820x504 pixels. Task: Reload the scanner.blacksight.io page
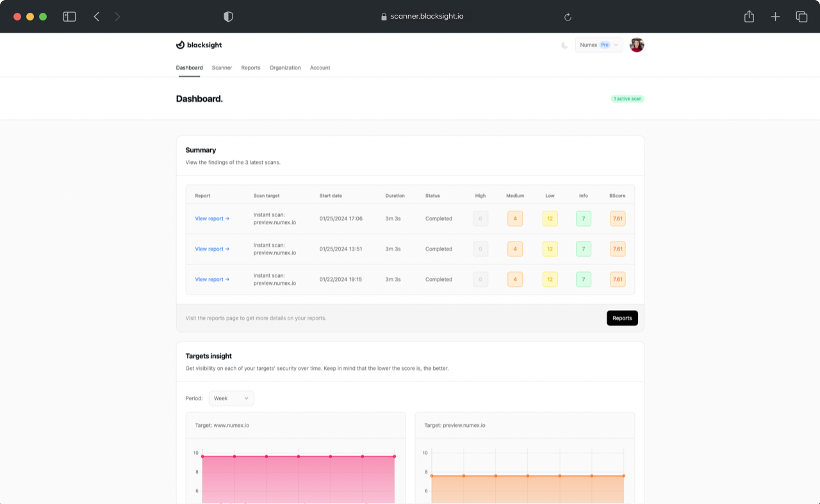click(x=568, y=17)
